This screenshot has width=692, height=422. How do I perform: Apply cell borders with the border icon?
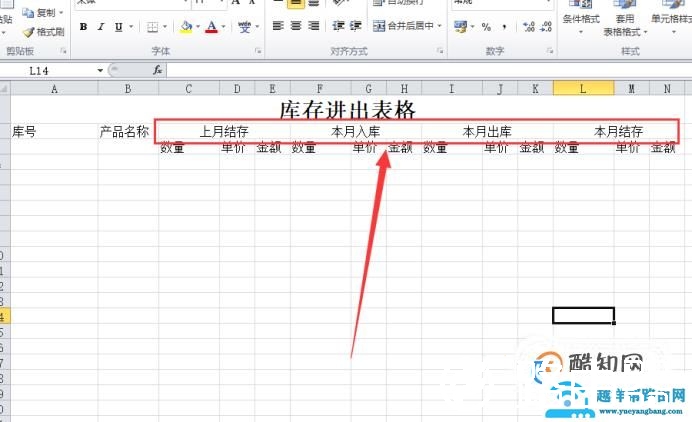152,27
